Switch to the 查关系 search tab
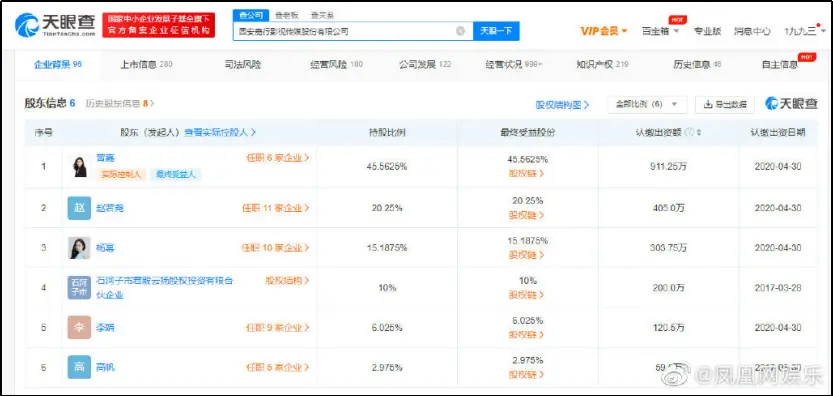 tap(322, 16)
